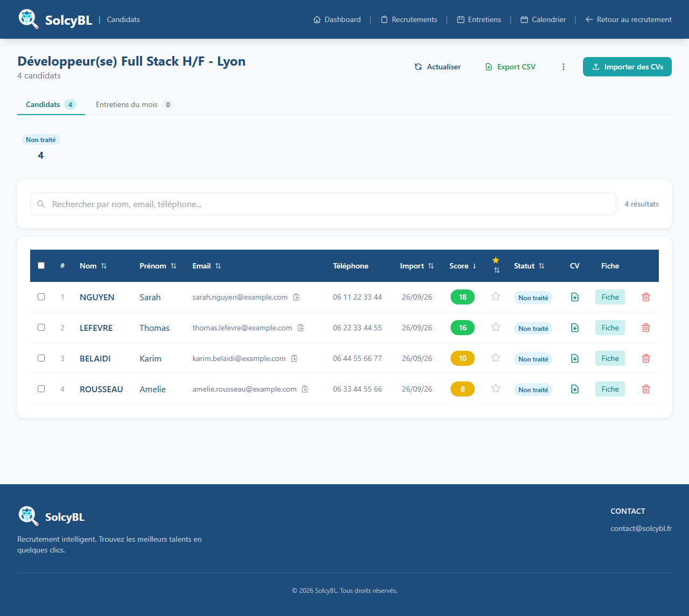
Task: Sort table by Score column
Action: [463, 266]
